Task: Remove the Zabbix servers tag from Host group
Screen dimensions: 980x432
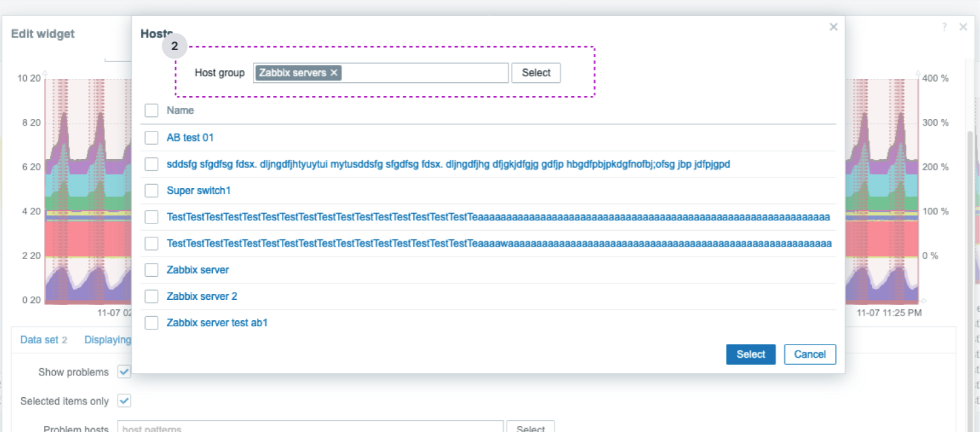Action: 334,73
